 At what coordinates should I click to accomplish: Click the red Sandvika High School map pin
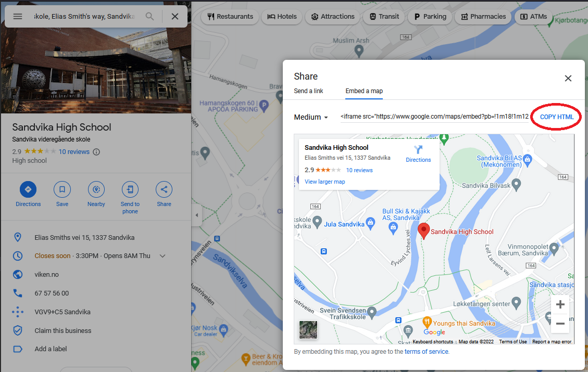[423, 231]
